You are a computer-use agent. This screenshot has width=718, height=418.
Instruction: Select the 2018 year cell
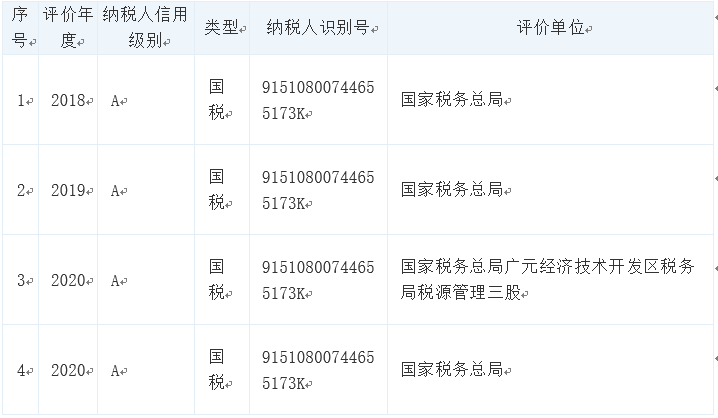pyautogui.click(x=68, y=100)
